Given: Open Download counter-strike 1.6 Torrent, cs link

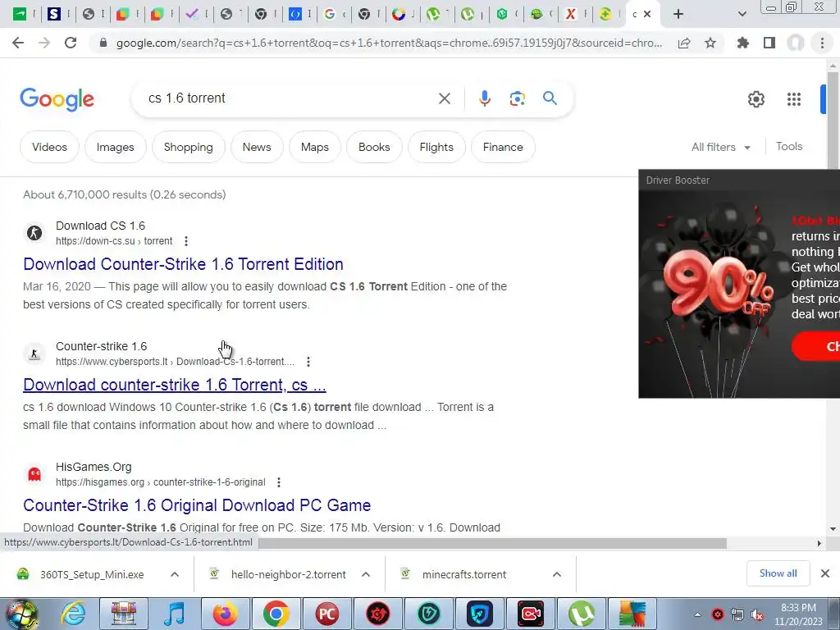Looking at the screenshot, I should [175, 385].
